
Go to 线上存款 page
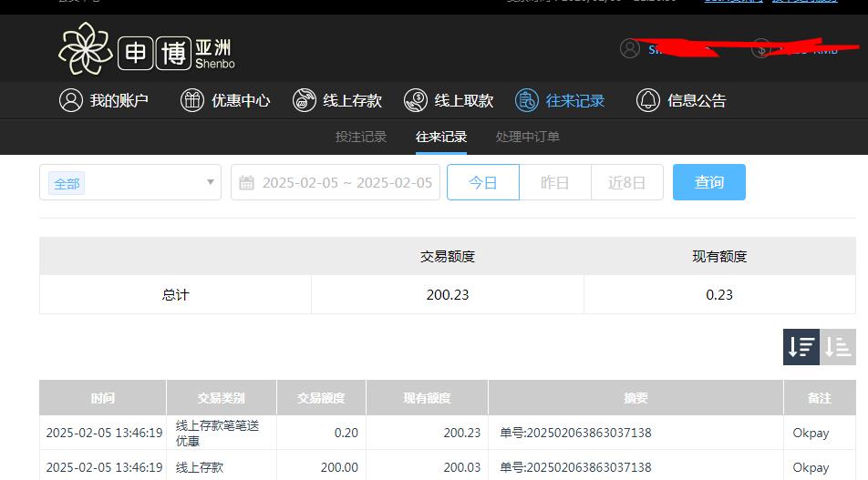point(337,100)
